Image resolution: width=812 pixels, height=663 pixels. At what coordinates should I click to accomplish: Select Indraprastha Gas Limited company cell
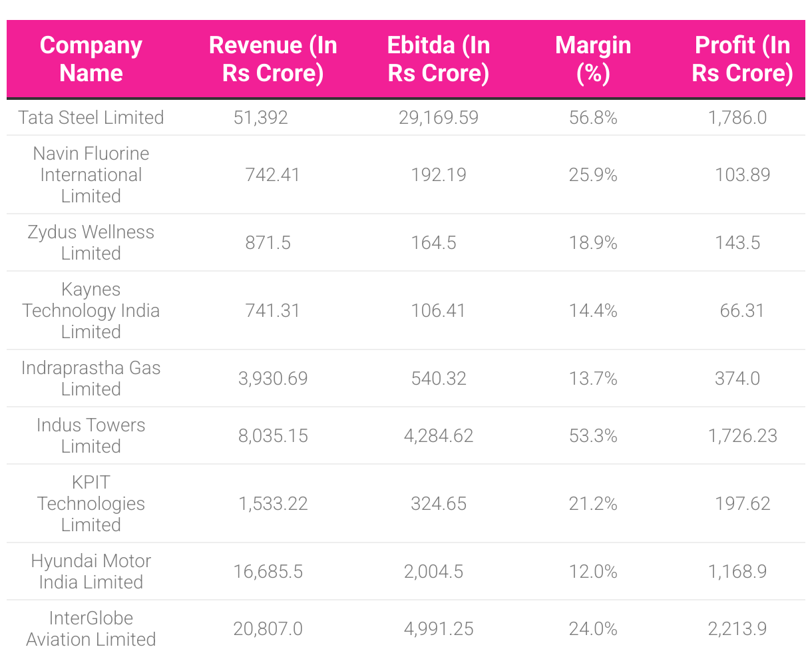click(x=91, y=378)
